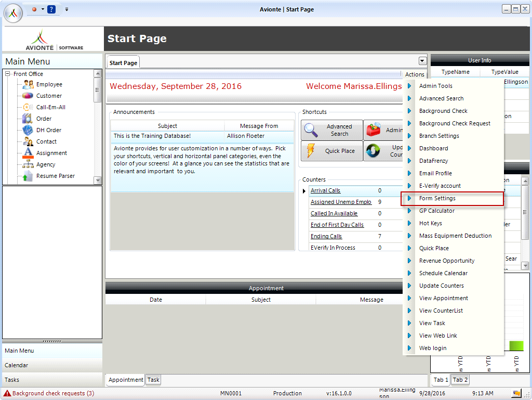Click the Quick Place lightning shortcut icon

click(311, 151)
